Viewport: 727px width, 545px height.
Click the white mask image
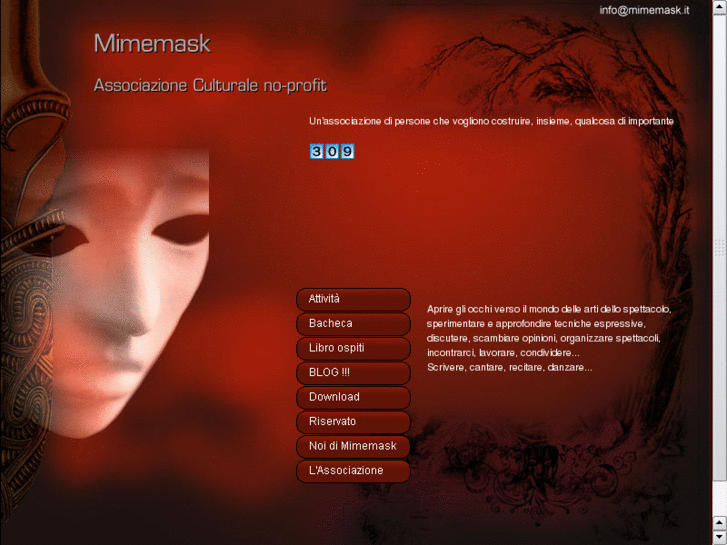pos(125,292)
